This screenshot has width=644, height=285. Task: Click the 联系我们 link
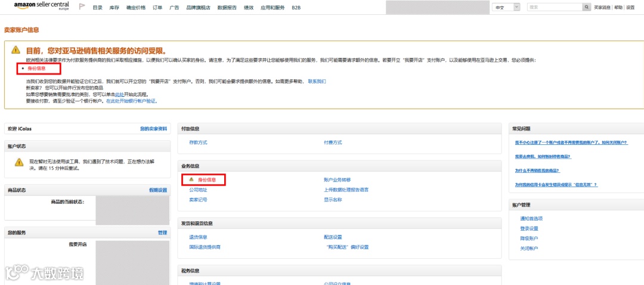[x=317, y=81]
